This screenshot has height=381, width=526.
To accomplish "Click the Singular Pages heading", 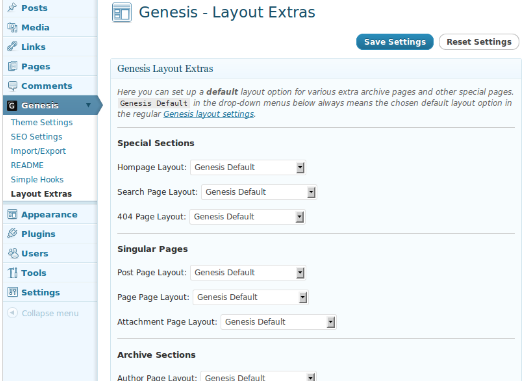I will point(152,249).
